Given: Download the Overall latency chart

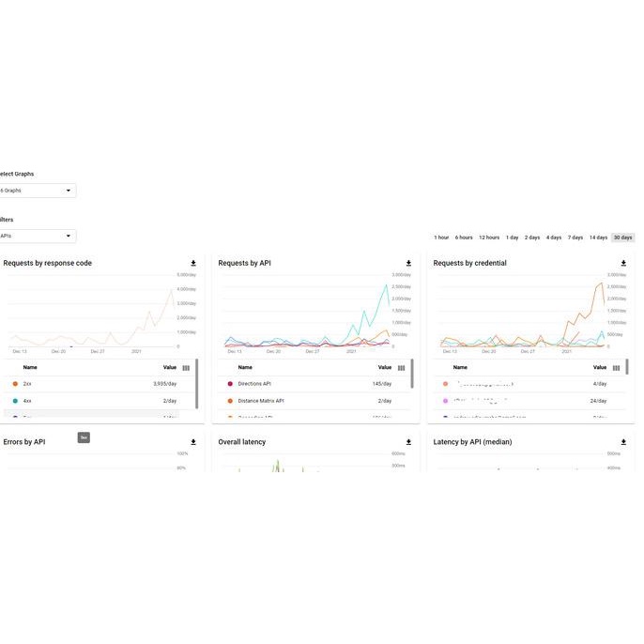Looking at the screenshot, I should click(408, 442).
